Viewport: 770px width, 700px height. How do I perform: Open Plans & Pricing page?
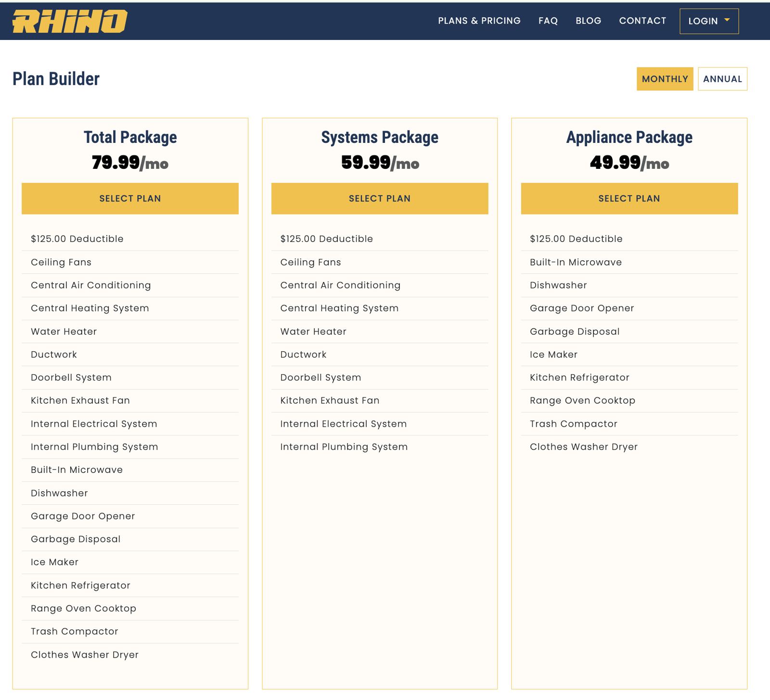coord(479,21)
